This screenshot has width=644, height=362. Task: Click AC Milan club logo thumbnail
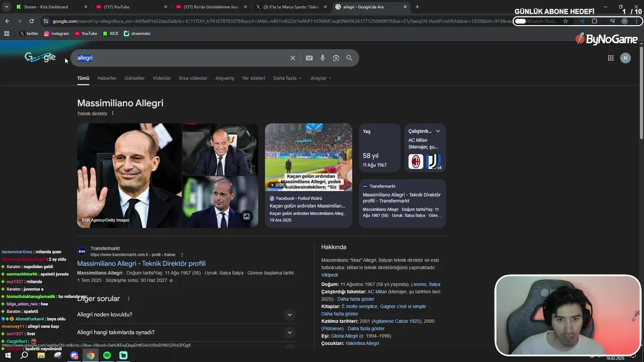pos(416,161)
